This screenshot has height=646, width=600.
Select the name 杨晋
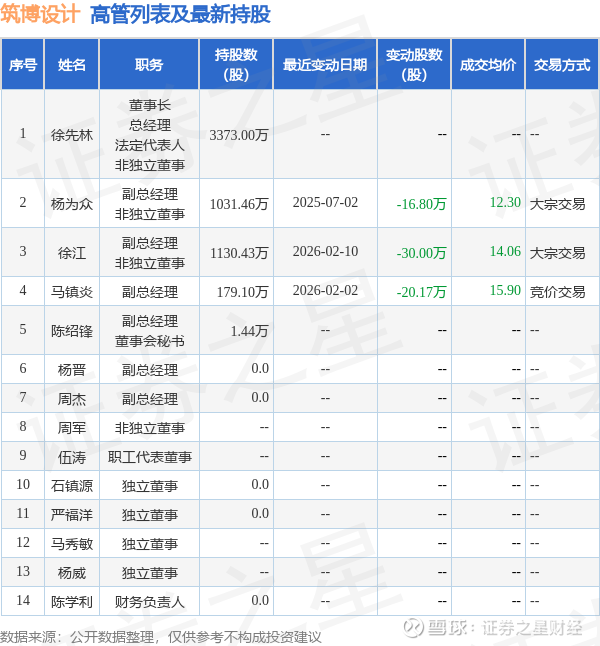[72, 370]
